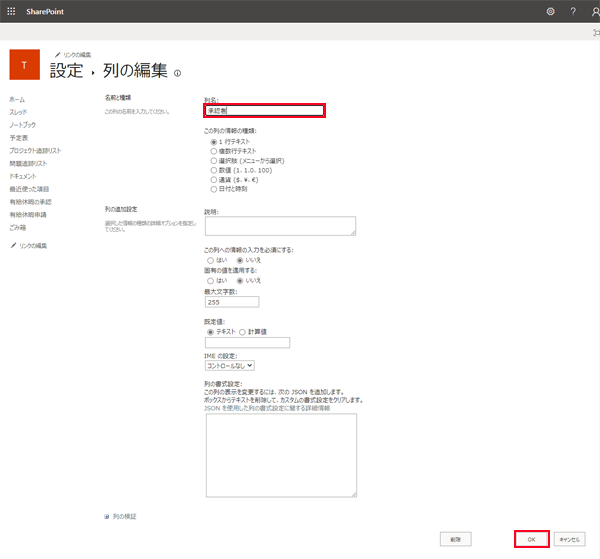The image size is (600, 559).
Task: Click into the 説明 text area
Action: (x=280, y=226)
